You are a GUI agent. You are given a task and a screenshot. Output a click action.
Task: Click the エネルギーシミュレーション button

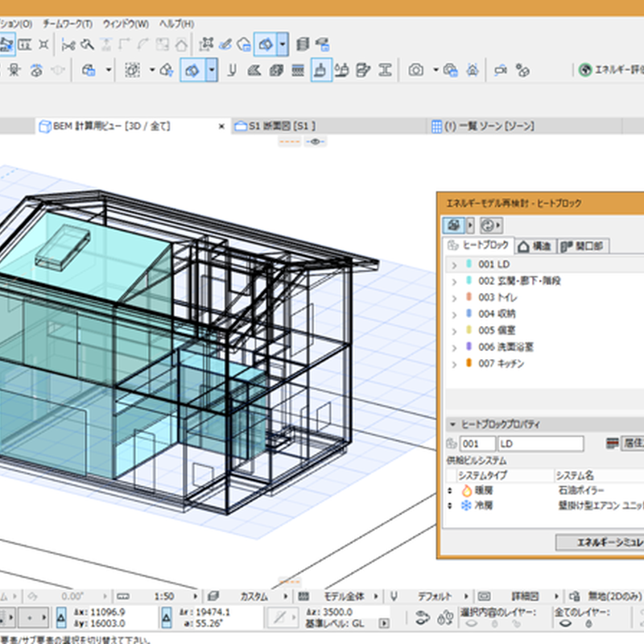tap(600, 542)
